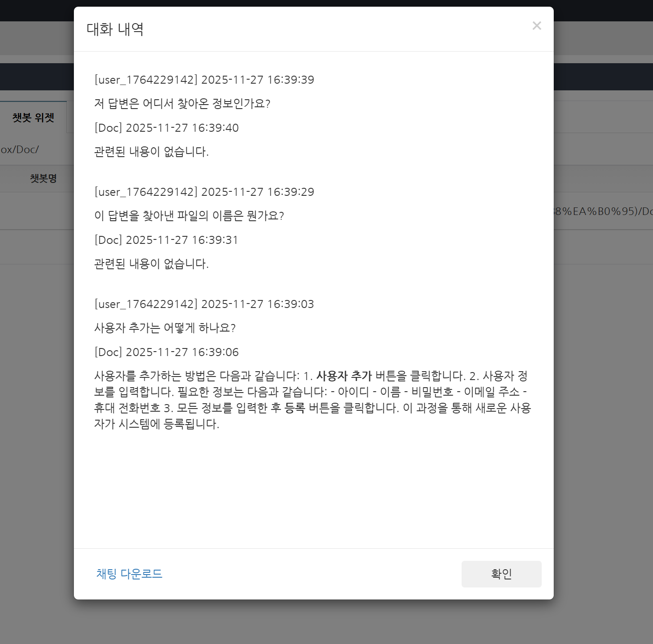Select the user header timestamped 16:39:03
The image size is (653, 644).
pos(204,304)
